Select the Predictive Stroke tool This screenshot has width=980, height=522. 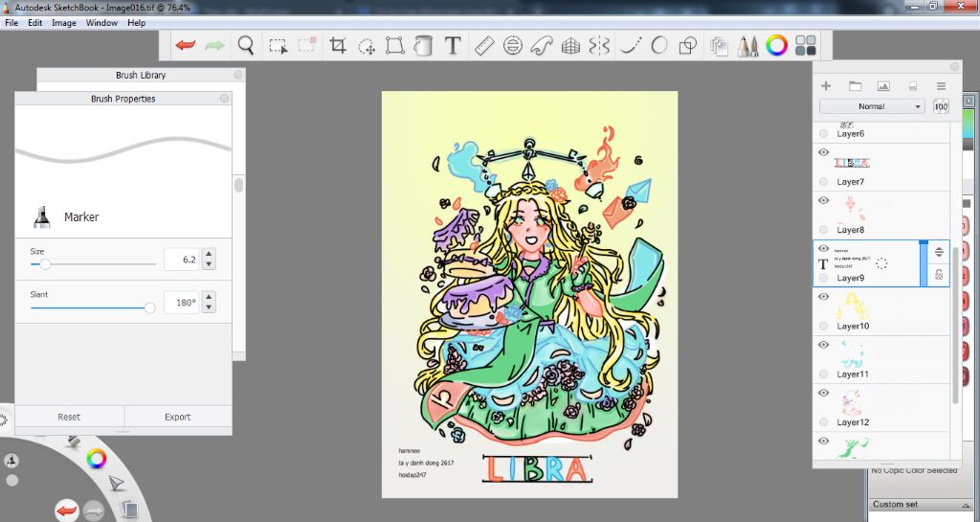pyautogui.click(x=658, y=46)
